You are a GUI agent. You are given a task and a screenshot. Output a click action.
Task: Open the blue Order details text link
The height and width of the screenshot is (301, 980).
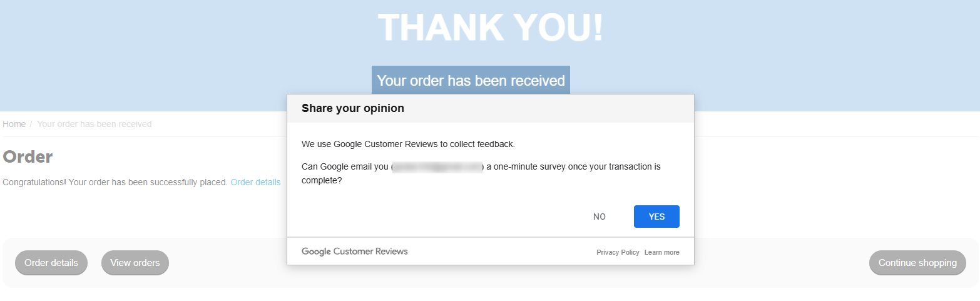[x=255, y=182]
